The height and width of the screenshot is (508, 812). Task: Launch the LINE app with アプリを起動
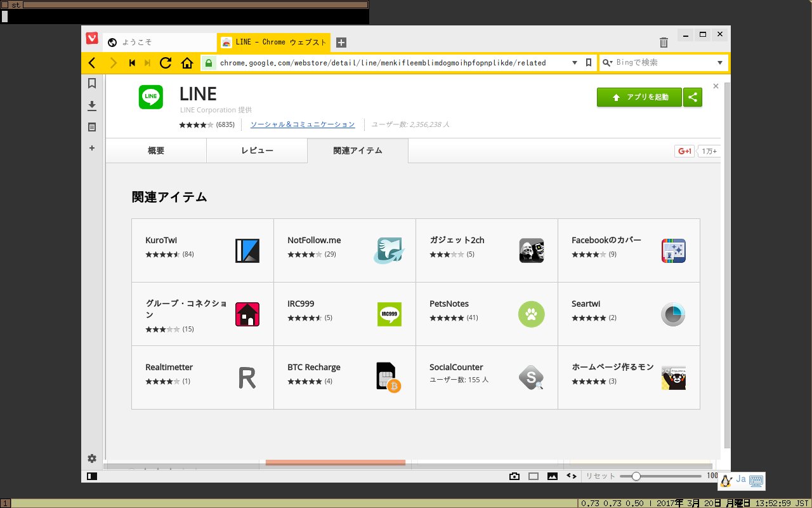[x=639, y=97]
